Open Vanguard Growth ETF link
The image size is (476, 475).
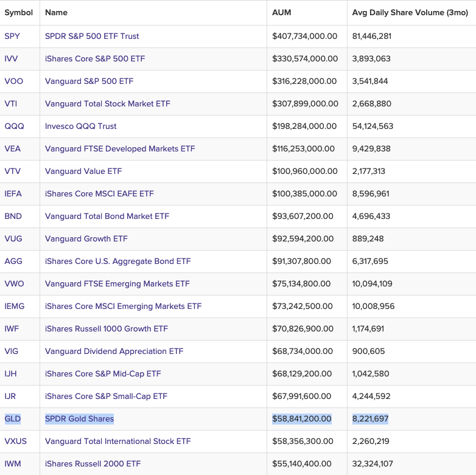coord(86,238)
